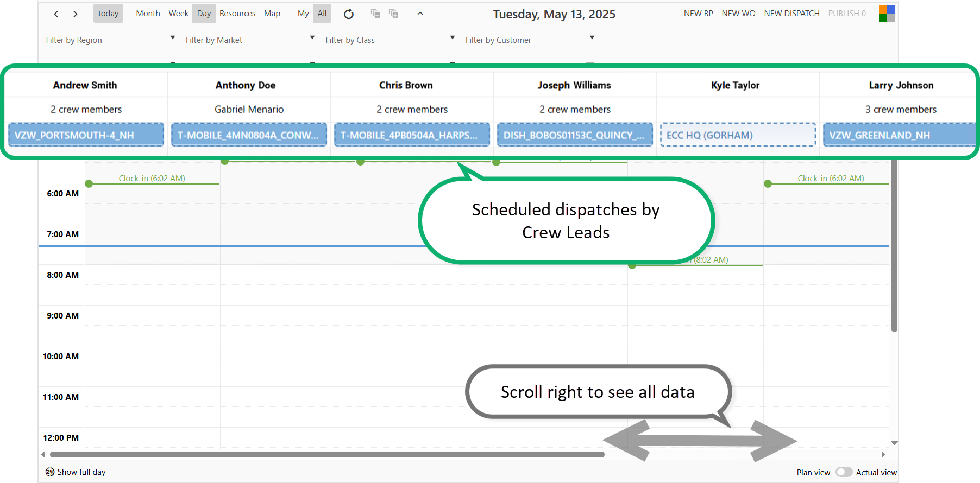Screen dimensions: 980x483
Task: Open Filter by Market dropdown
Action: [x=250, y=40]
